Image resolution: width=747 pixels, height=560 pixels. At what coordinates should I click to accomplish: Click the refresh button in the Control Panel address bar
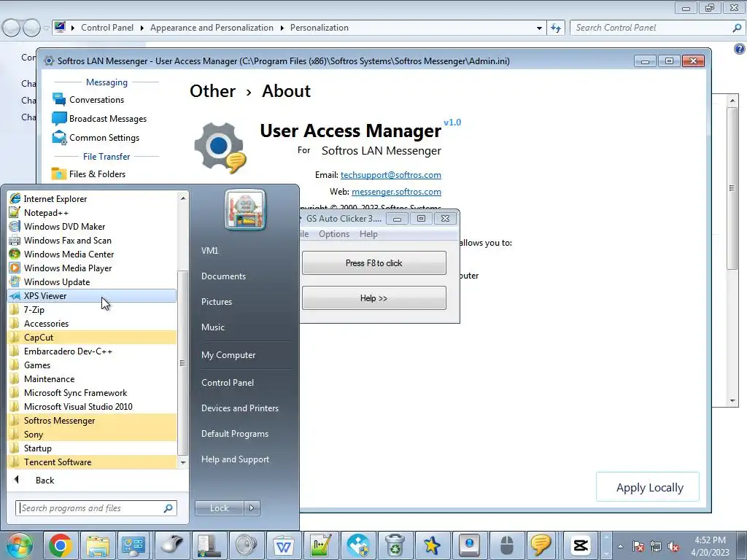[556, 28]
